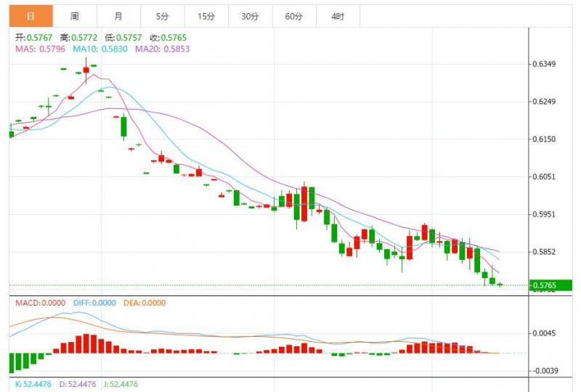Click the 0.6249 price axis label
Image resolution: width=581 pixels, height=392 pixels.
coord(544,102)
